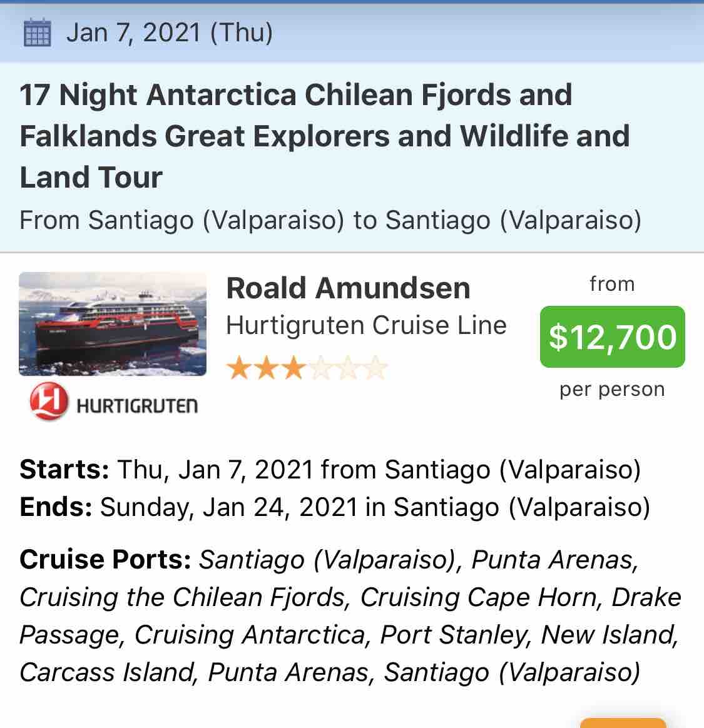This screenshot has height=728, width=704.
Task: Click the route line From Santiago (Valparaiso)
Action: coord(330,220)
